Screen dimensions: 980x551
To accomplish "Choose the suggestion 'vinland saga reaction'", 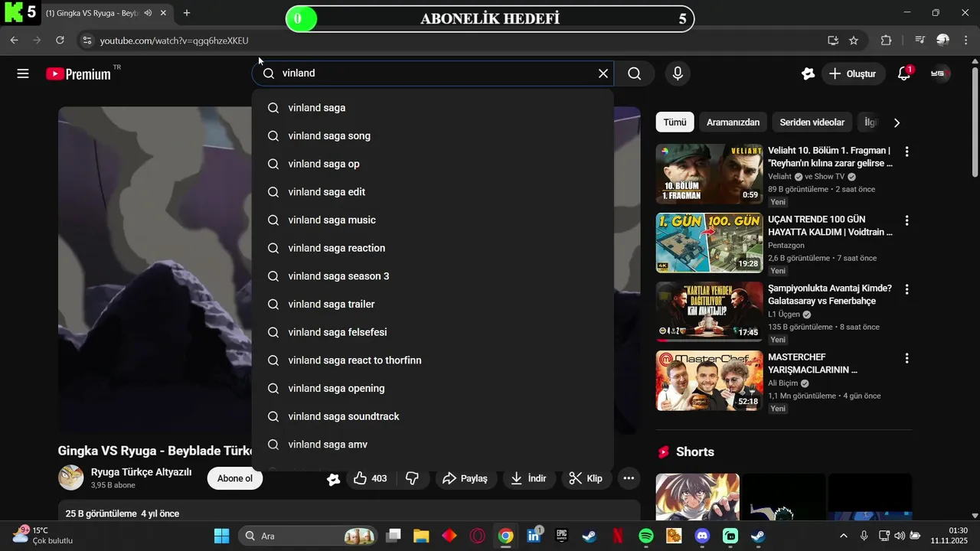I will [x=433, y=248].
